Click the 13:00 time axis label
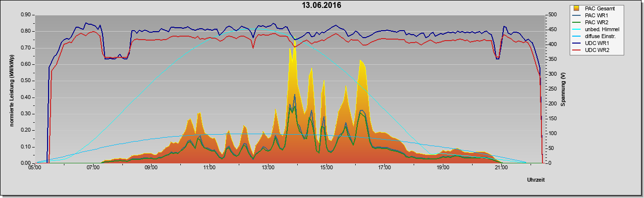 tap(268, 168)
